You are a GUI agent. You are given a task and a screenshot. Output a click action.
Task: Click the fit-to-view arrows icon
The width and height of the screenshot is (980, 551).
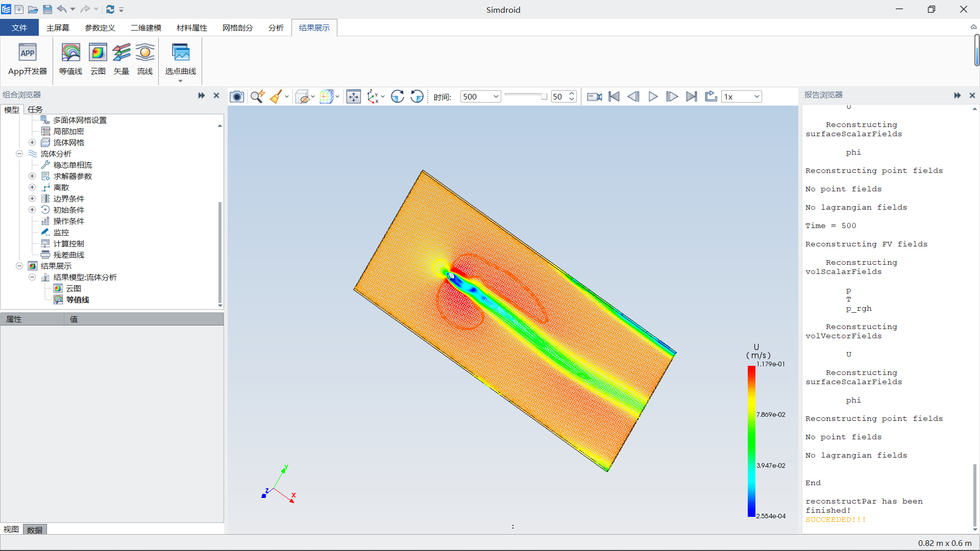coord(354,96)
